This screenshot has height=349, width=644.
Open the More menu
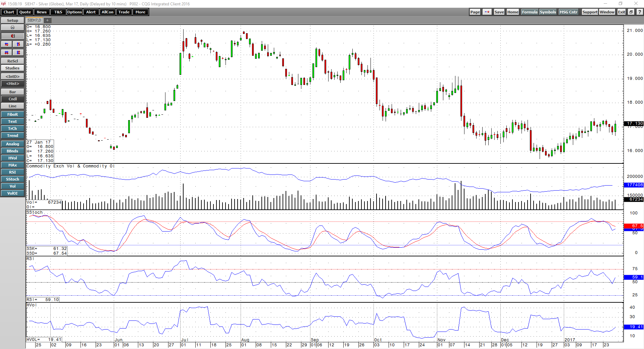click(x=140, y=12)
